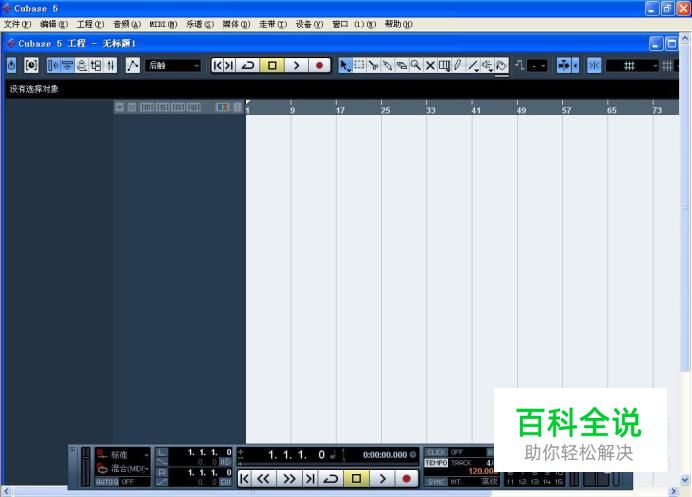Viewport: 692px width, 497px height.
Task: Select the Object Selection arrow tool
Action: point(345,65)
